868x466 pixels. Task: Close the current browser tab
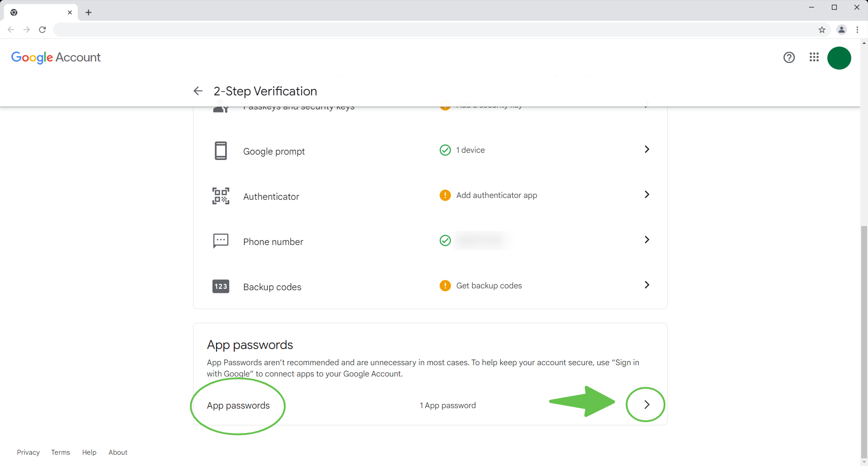[x=70, y=13]
